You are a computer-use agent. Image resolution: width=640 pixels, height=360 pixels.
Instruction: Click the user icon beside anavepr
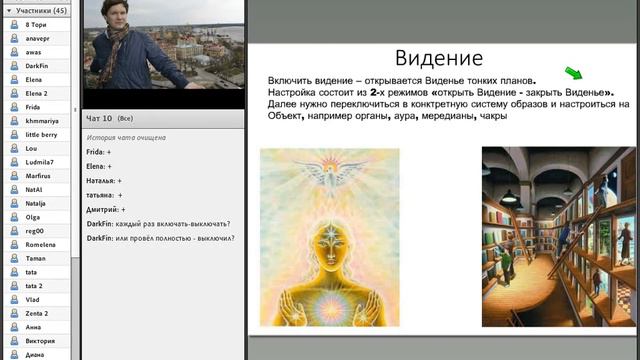[x=14, y=38]
